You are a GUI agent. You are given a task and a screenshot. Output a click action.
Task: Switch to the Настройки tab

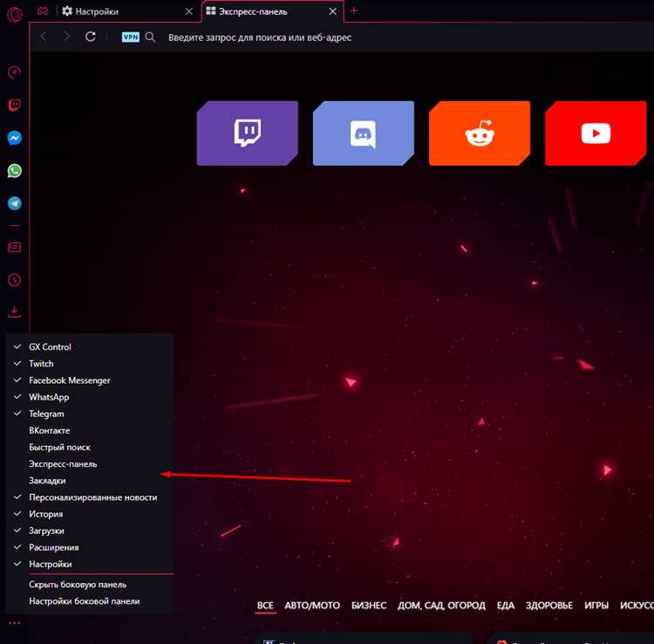(127, 11)
